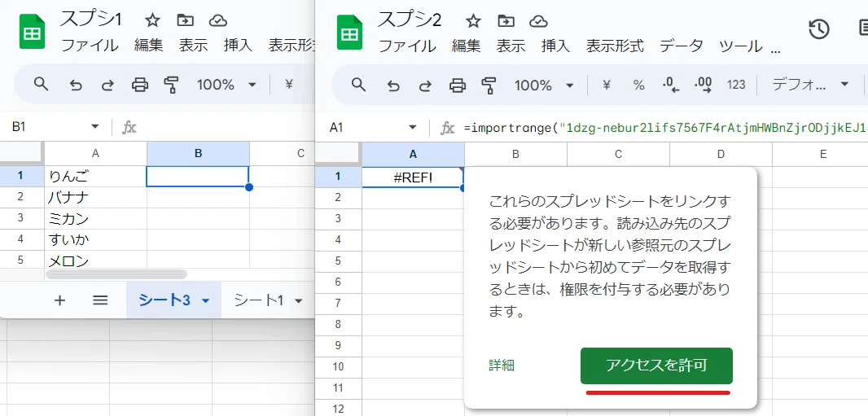Screen dimensions: 868x416
Task: Open ツール menu in スプシ2
Action: pyautogui.click(x=741, y=46)
